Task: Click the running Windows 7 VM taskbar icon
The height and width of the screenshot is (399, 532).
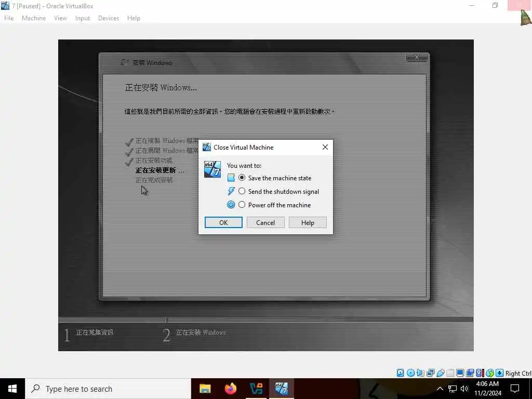Action: (282, 389)
